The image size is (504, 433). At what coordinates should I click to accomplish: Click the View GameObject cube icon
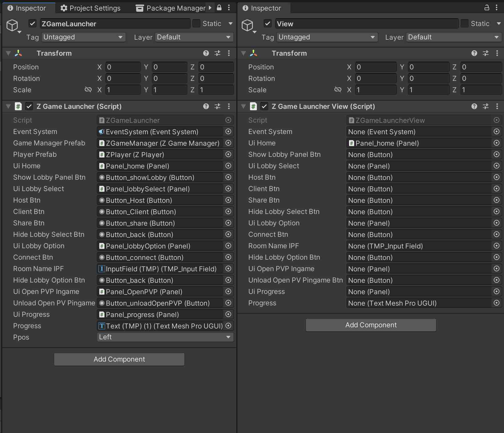click(x=247, y=25)
